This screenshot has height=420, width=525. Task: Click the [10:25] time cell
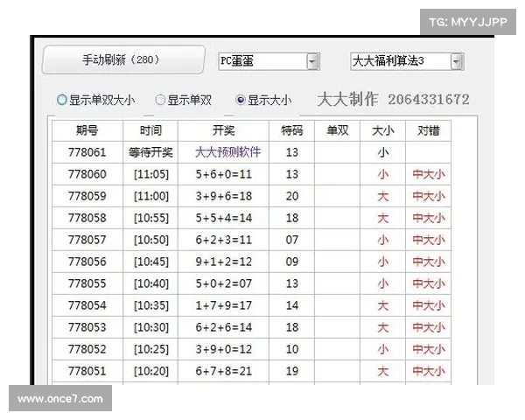point(151,350)
